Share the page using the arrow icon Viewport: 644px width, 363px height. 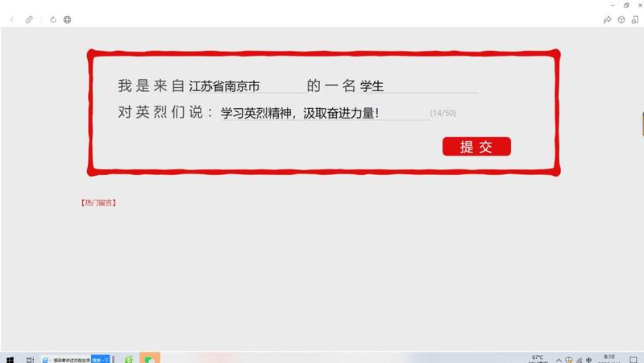[608, 19]
